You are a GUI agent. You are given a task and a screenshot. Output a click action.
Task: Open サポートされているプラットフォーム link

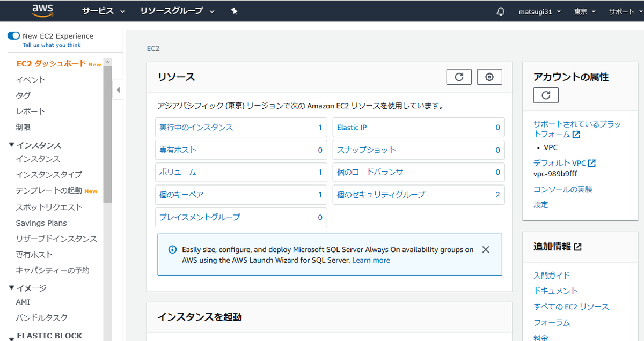coord(577,129)
